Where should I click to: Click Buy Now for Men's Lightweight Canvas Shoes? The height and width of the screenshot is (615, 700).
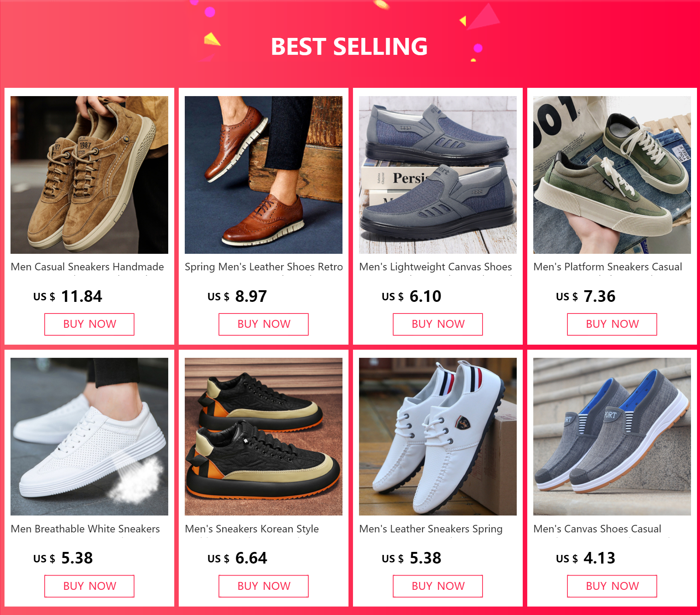pyautogui.click(x=438, y=324)
